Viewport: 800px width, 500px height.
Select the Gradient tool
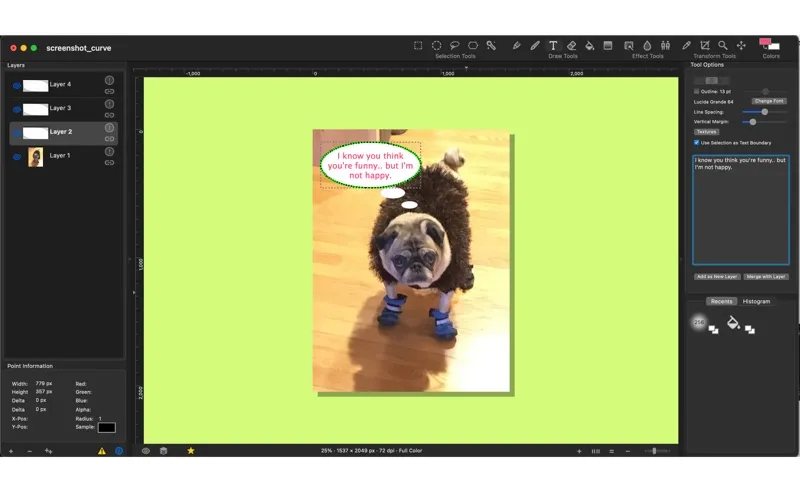click(x=608, y=45)
